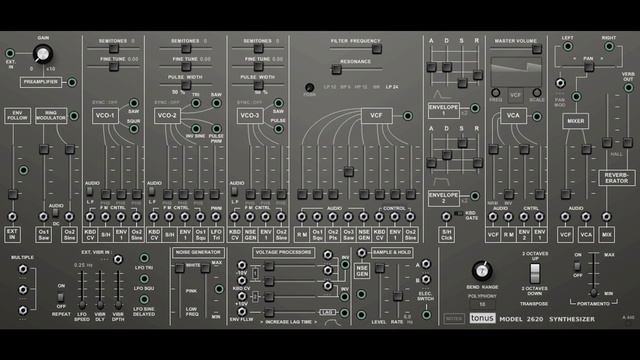Click the PAN MOD input jack
The width and height of the screenshot is (640, 360).
click(x=560, y=83)
